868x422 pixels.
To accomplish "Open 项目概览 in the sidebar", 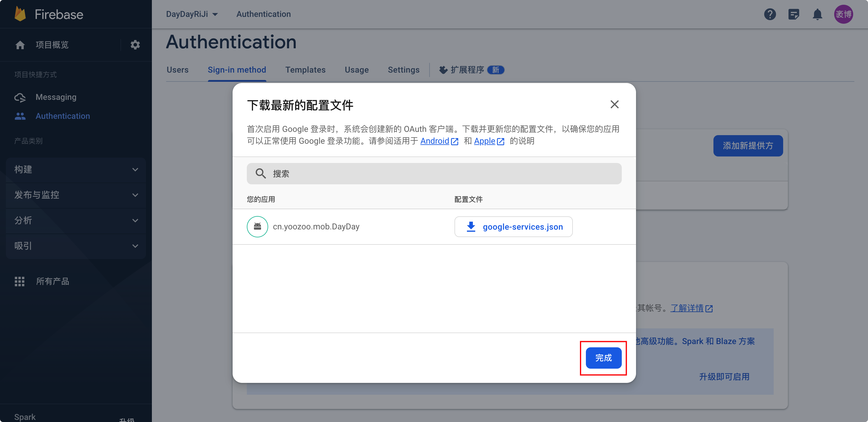I will coord(52,45).
